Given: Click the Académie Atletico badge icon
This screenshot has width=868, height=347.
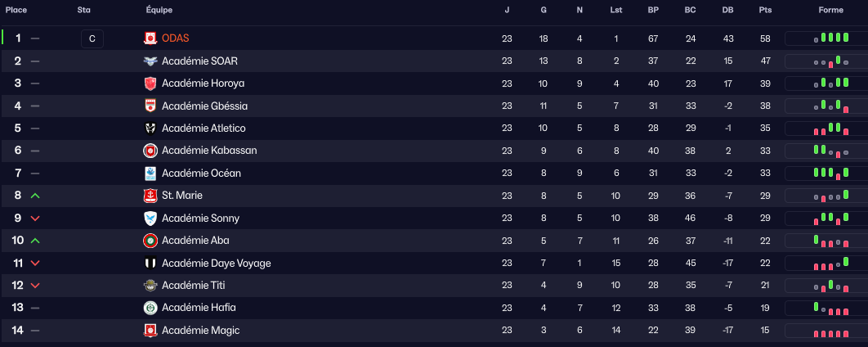Looking at the screenshot, I should coord(150,128).
